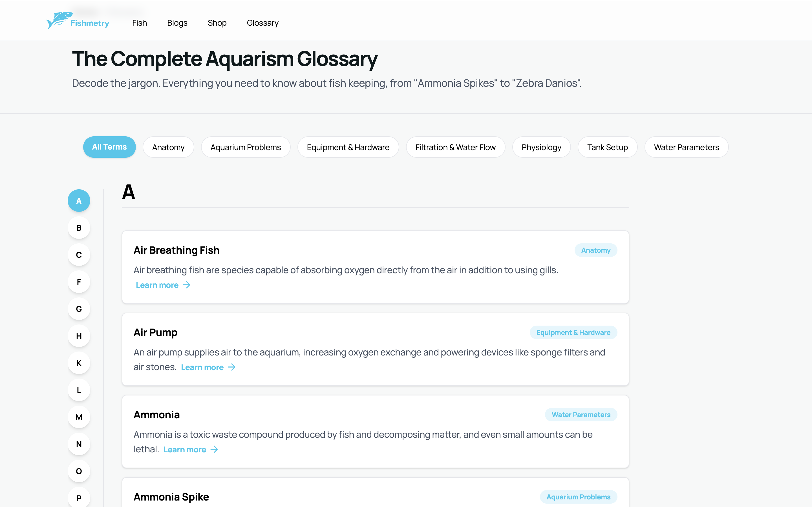Switch to the Aquarium Problems filter

click(x=246, y=147)
